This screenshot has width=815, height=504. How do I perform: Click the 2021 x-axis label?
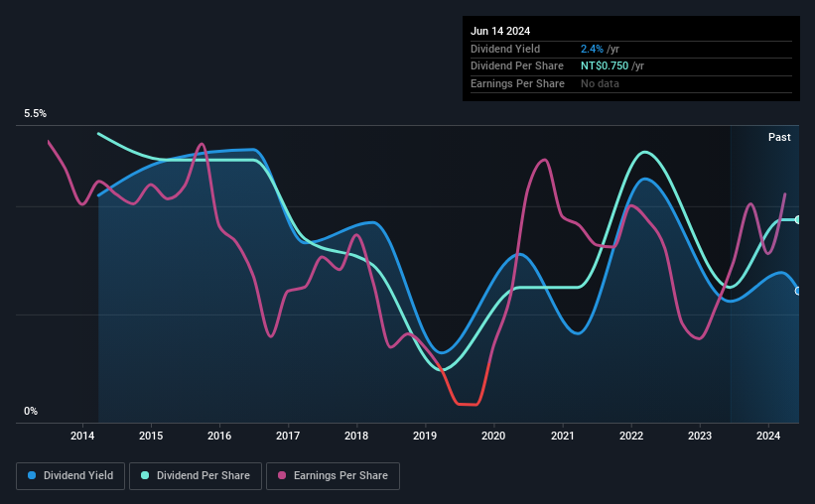(563, 436)
